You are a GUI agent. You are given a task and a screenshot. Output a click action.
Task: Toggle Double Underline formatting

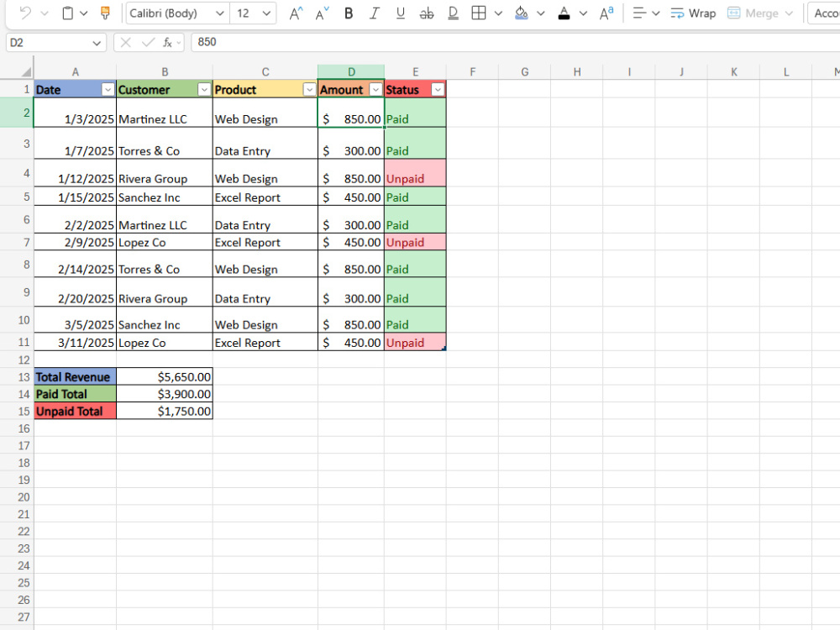[453, 13]
